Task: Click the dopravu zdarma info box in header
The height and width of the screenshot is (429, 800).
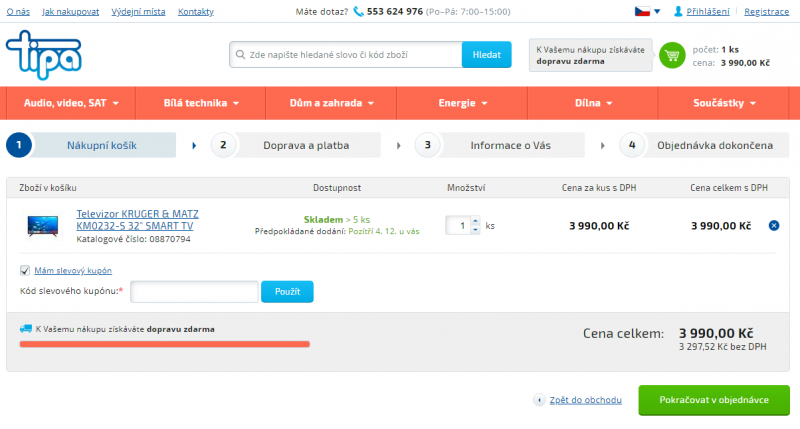Action: tap(590, 55)
